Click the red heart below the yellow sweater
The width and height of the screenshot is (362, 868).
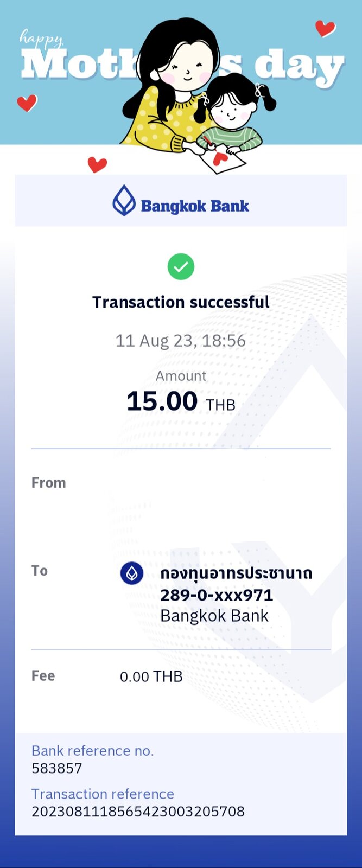pyautogui.click(x=97, y=164)
